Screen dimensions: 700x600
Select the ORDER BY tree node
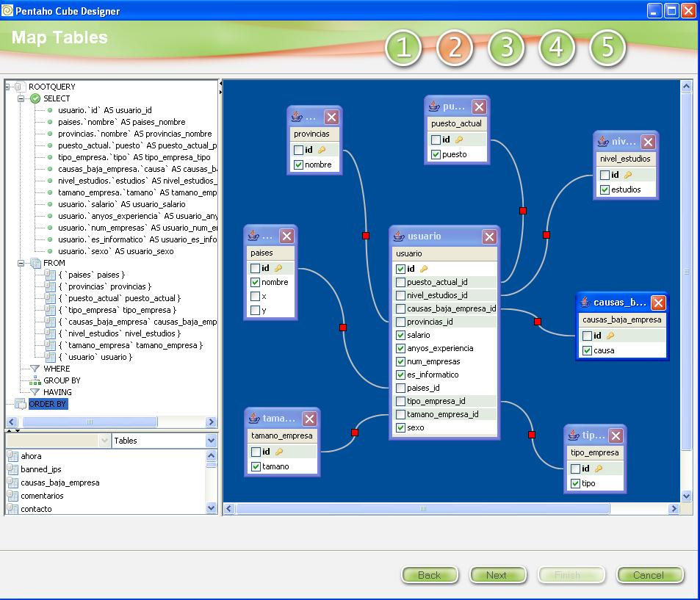click(x=47, y=404)
